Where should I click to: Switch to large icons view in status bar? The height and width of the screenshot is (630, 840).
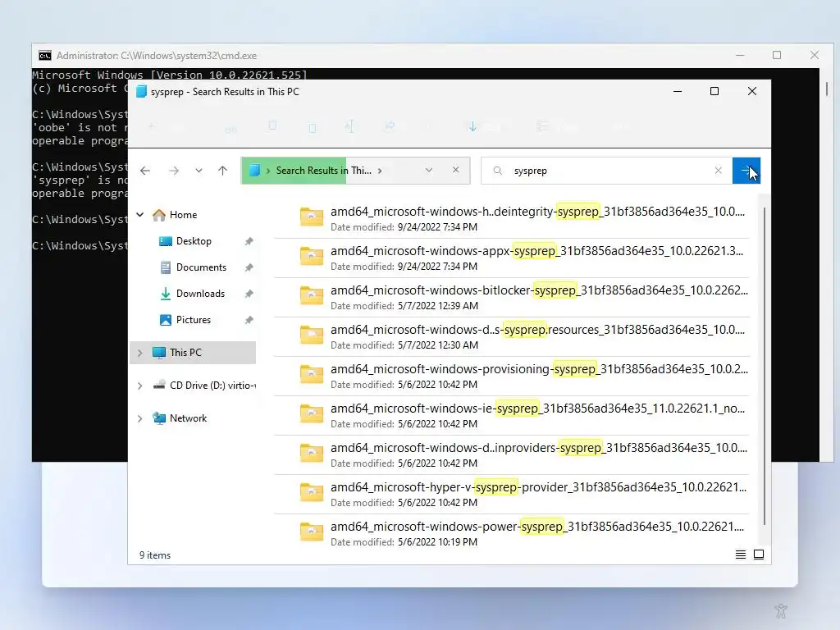pos(759,555)
